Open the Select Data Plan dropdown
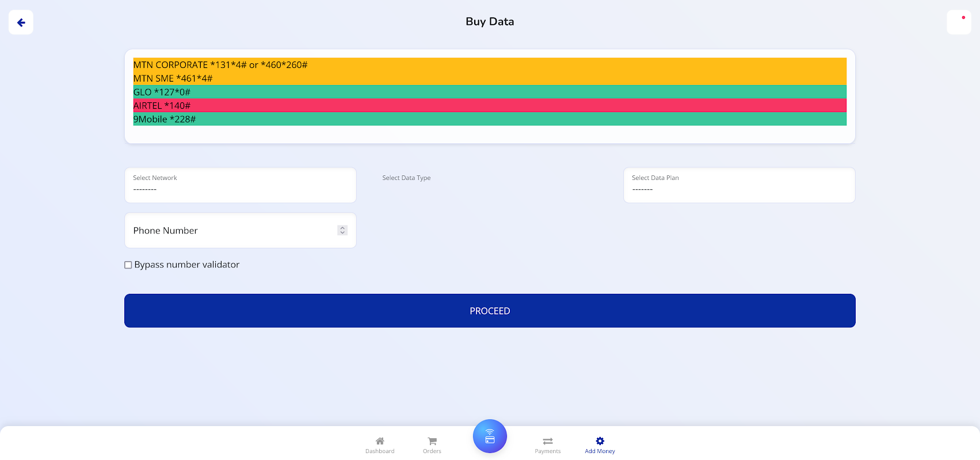Image resolution: width=980 pixels, height=460 pixels. click(739, 185)
